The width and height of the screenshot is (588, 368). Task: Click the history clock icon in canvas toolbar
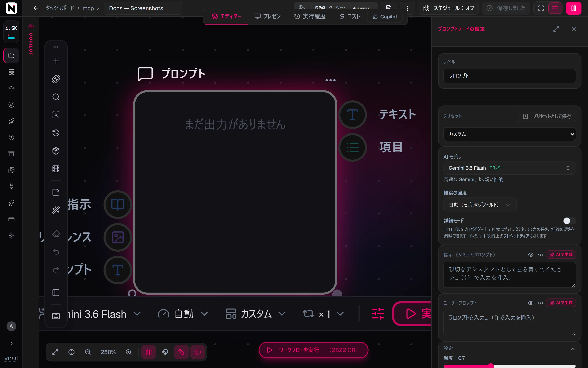click(56, 133)
